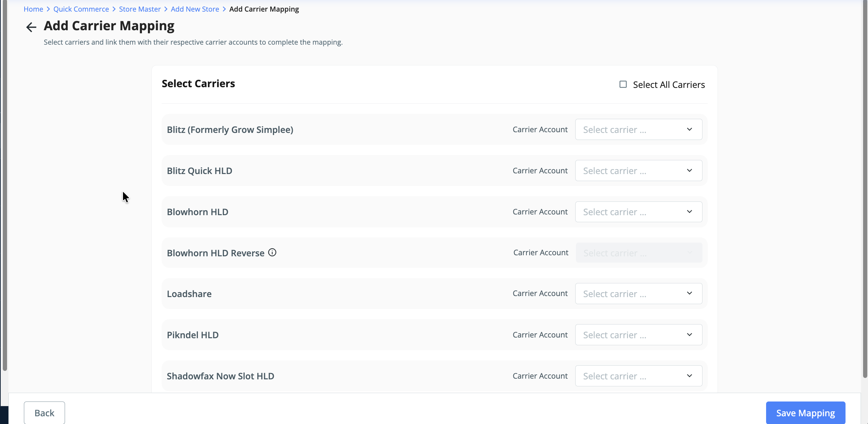
Task: Click chevron in Shadowfax Now Slot HLD dropdown
Action: (x=689, y=376)
